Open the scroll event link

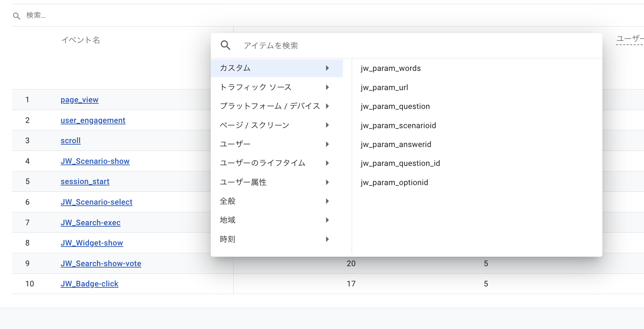71,141
